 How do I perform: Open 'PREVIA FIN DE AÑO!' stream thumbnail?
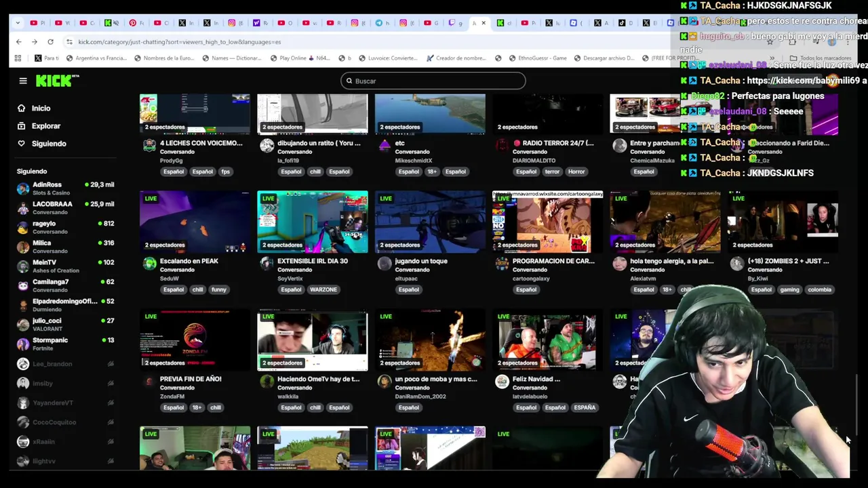pyautogui.click(x=195, y=340)
